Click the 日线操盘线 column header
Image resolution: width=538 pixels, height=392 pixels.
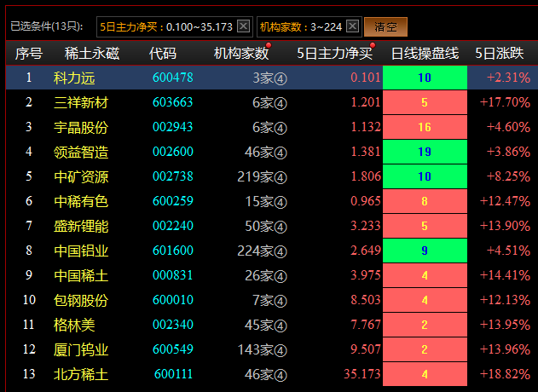pos(425,54)
